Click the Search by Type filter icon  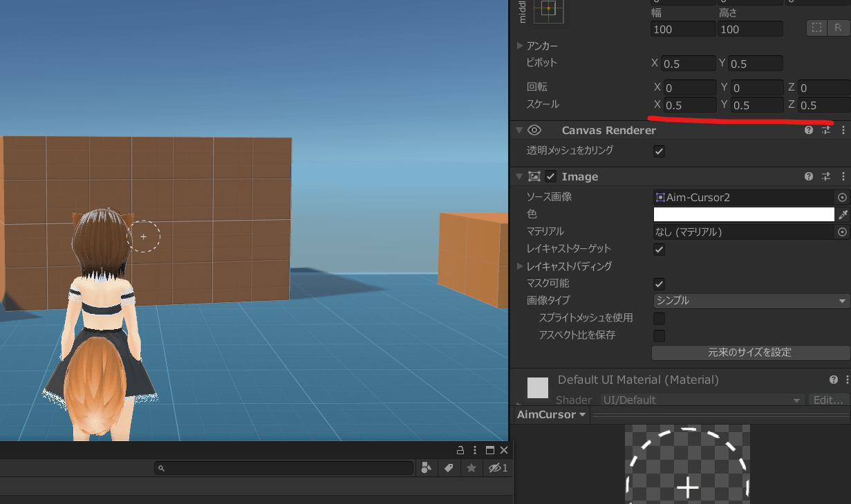(426, 468)
